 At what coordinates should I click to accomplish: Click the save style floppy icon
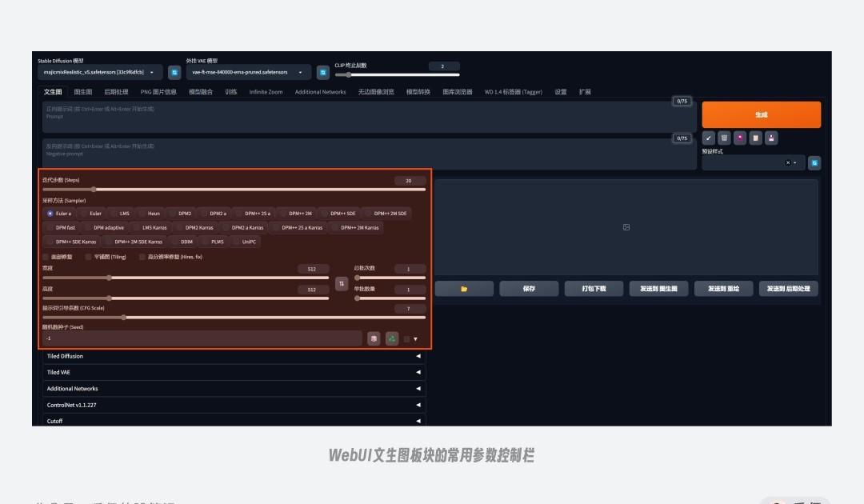pos(771,138)
